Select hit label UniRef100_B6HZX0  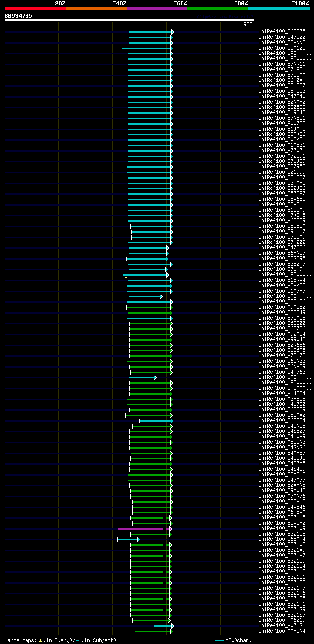283,80
